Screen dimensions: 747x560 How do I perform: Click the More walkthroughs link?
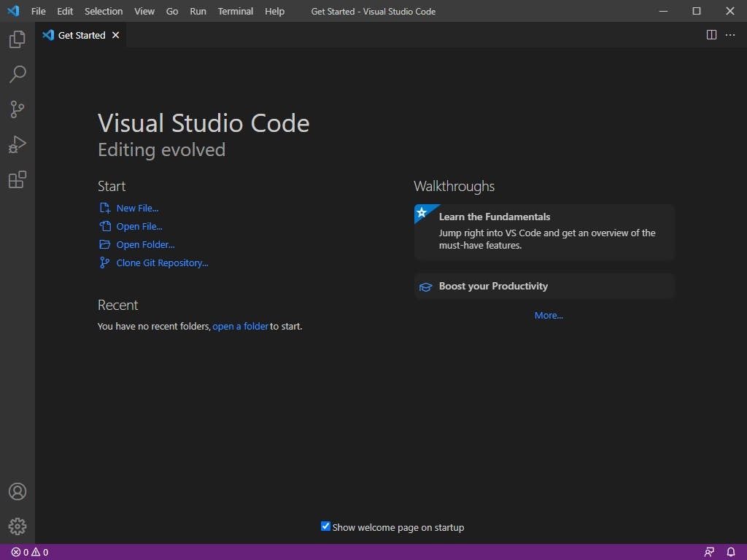coord(549,315)
